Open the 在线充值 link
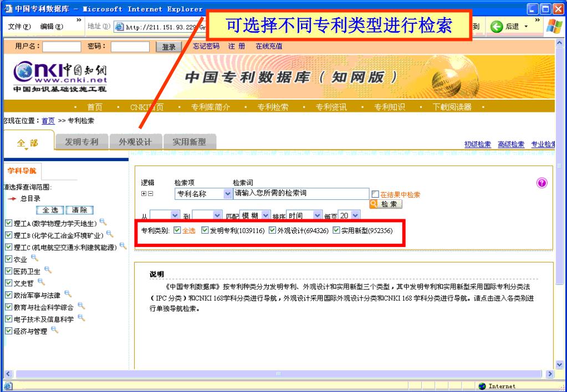This screenshot has height=392, width=567. (x=269, y=47)
